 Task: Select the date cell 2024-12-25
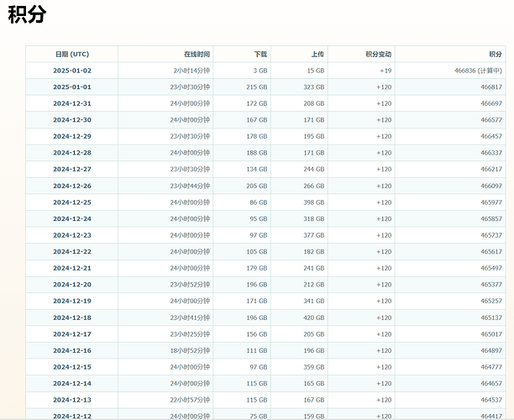(x=72, y=202)
